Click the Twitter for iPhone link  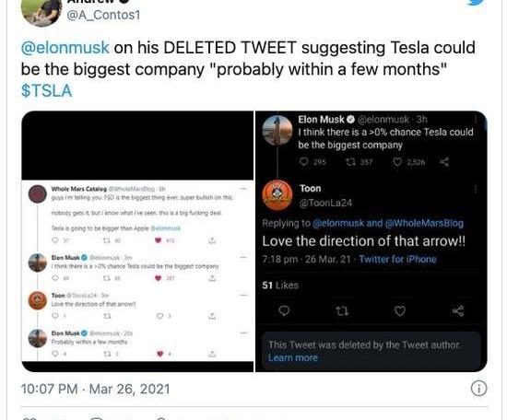(397, 259)
